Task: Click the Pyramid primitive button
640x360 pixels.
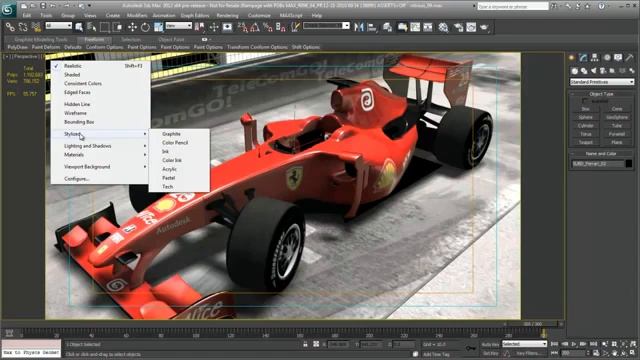Action: tap(617, 134)
